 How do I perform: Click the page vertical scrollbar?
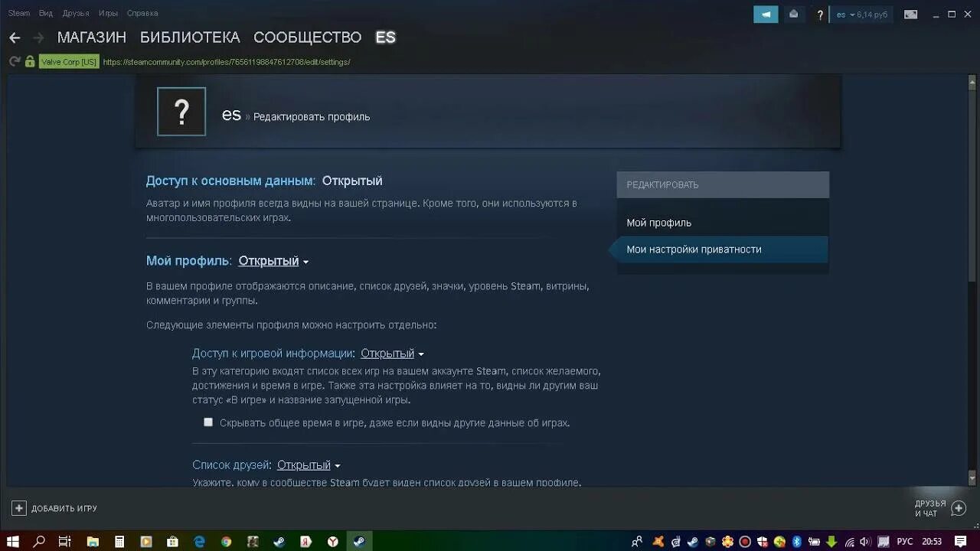click(973, 279)
